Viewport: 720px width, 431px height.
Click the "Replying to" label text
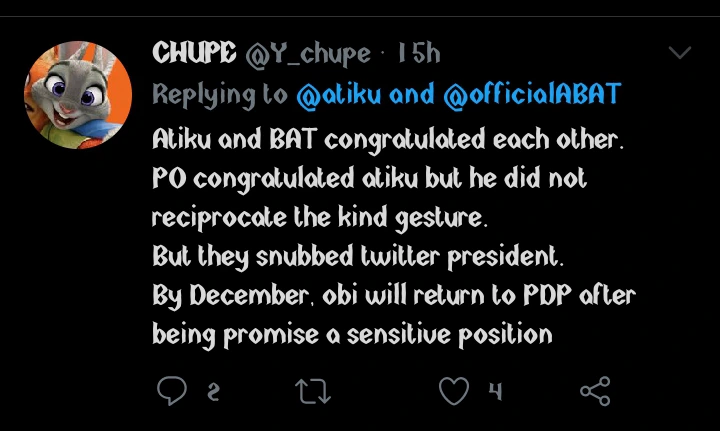(220, 95)
